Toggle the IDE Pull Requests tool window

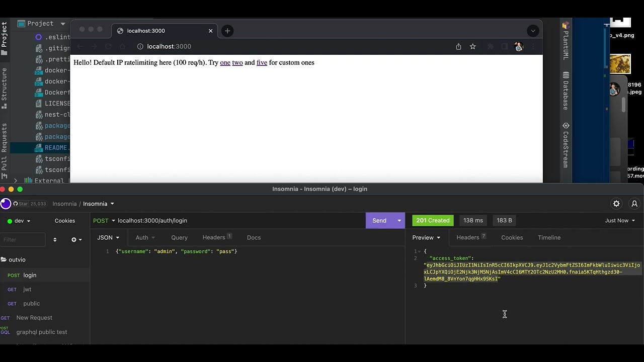5,151
